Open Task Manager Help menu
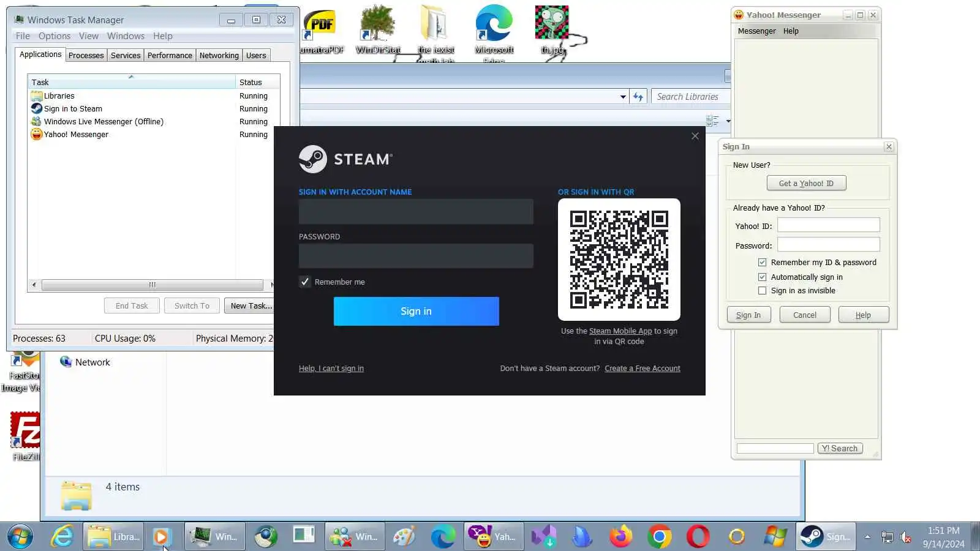The height and width of the screenshot is (551, 980). point(163,36)
